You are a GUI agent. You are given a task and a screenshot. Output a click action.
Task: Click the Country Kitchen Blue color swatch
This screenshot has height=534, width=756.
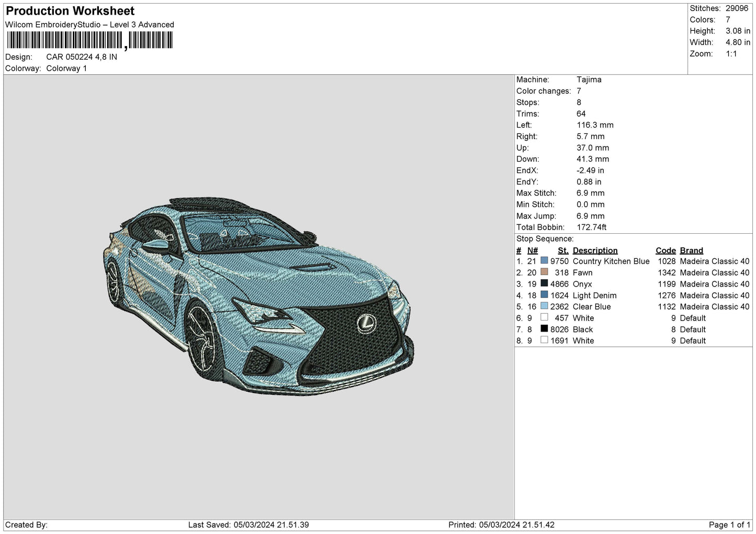tap(544, 260)
